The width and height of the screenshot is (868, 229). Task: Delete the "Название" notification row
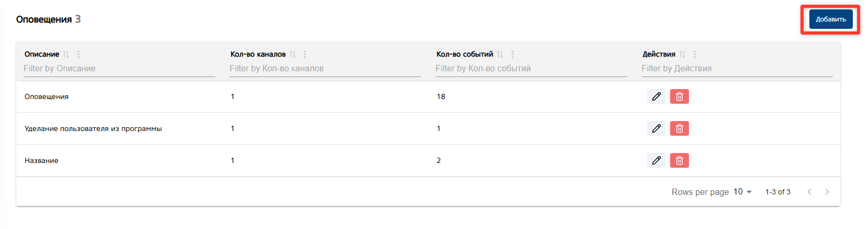679,160
